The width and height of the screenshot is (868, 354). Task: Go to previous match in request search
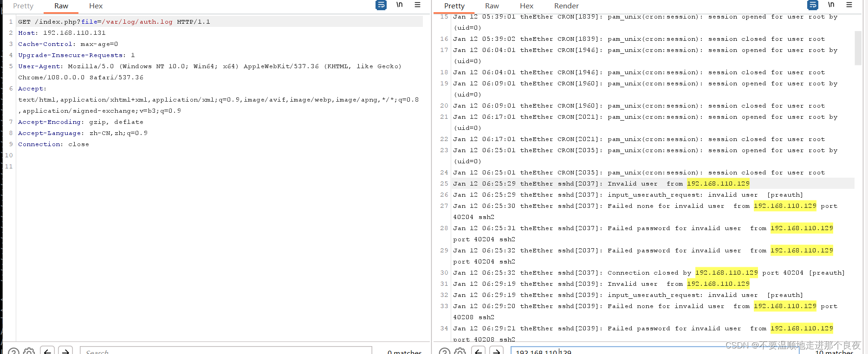click(47, 351)
